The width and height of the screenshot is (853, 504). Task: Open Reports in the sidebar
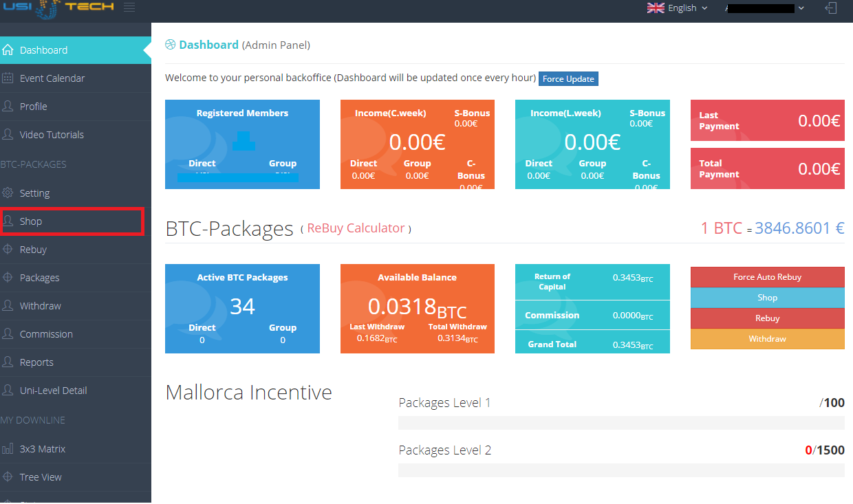click(76, 362)
